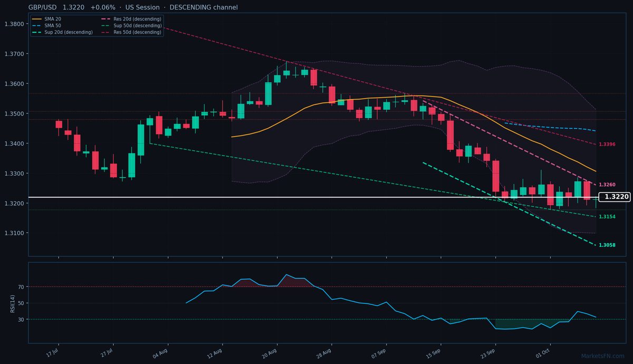This screenshot has height=364, width=633.
Task: Click the RSI 30 oversold level label
Action: [21, 320]
